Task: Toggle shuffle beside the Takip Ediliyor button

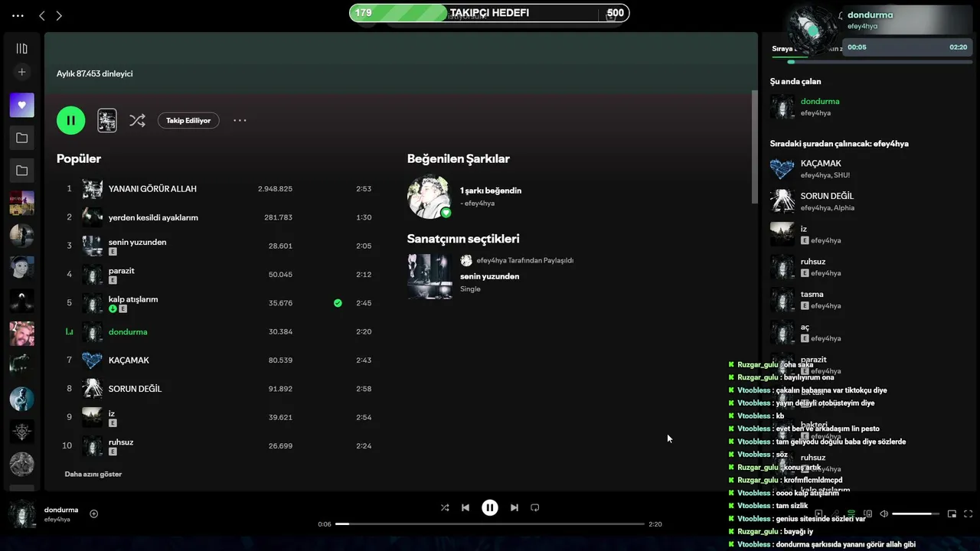Action: tap(137, 120)
